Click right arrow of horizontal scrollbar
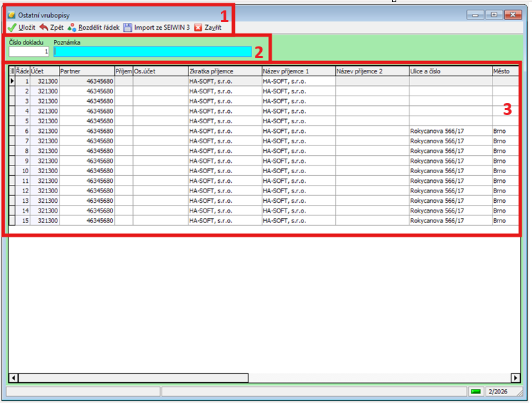This screenshot has width=532, height=403. point(515,378)
